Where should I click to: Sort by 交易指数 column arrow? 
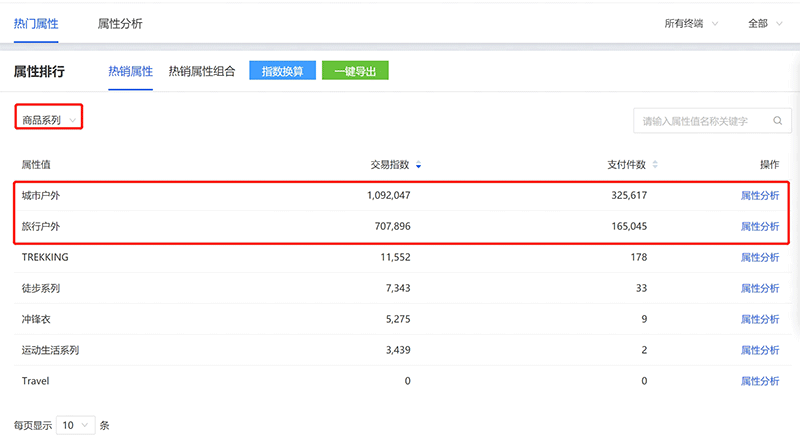coord(418,165)
